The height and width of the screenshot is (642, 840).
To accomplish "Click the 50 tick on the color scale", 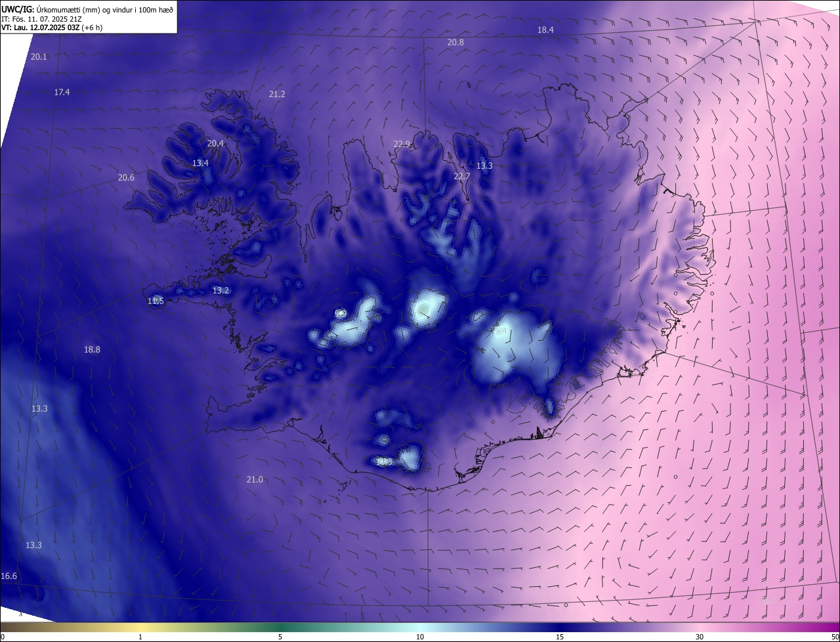I will tap(835, 637).
